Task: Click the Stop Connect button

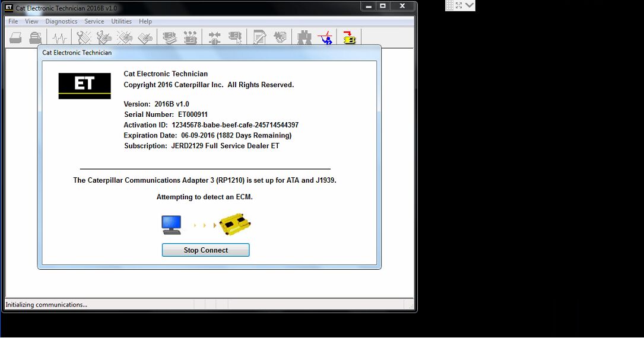Action: [206, 250]
